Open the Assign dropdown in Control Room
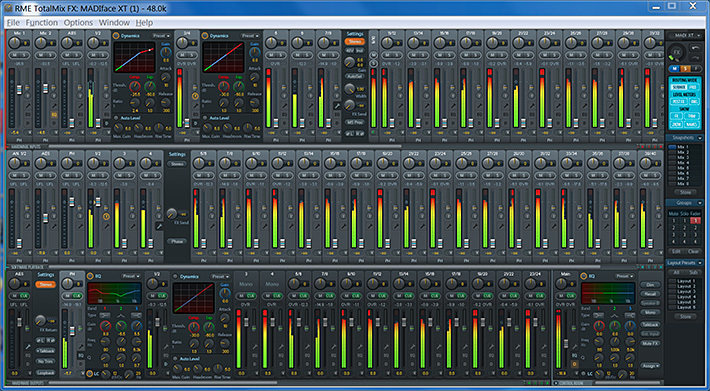 point(651,365)
